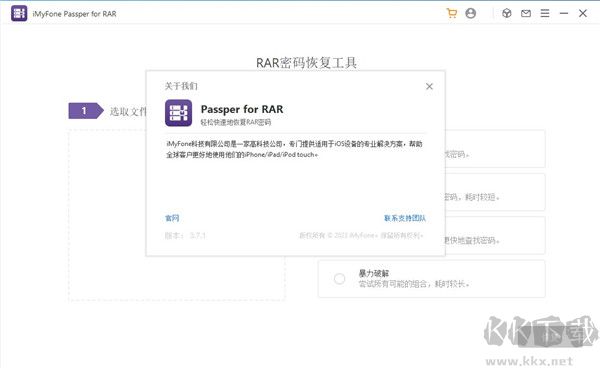Click the 尝试所有可能的组合 description
This screenshot has width=600, height=368.
pyautogui.click(x=414, y=284)
